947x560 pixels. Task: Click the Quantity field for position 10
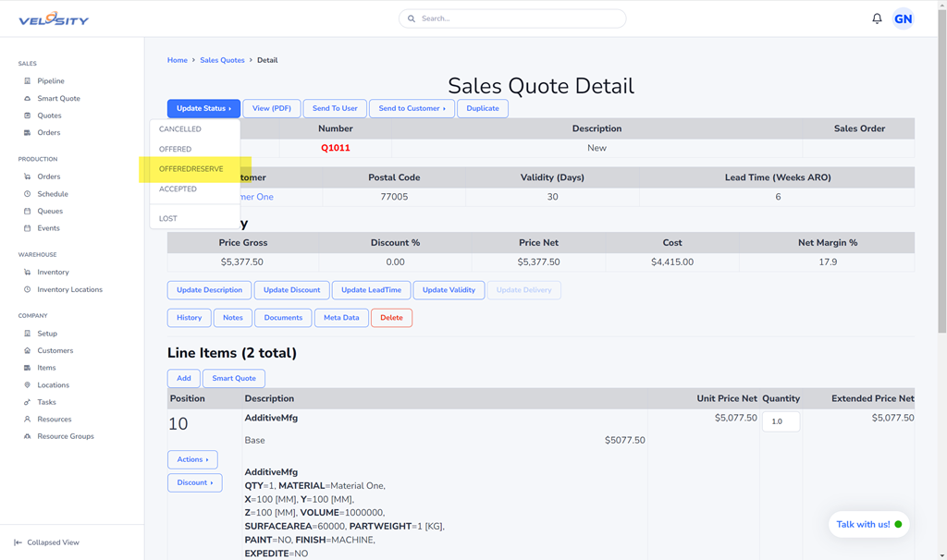(781, 421)
